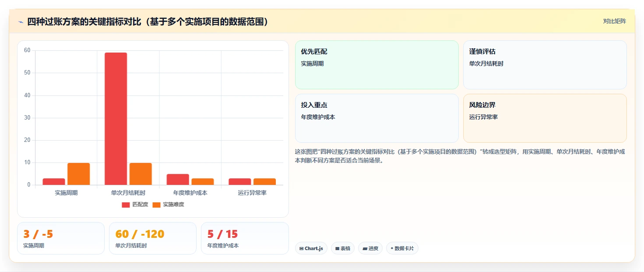Select the 投入重点 matrix card
Viewport: 644px width, 272px height.
[377, 118]
